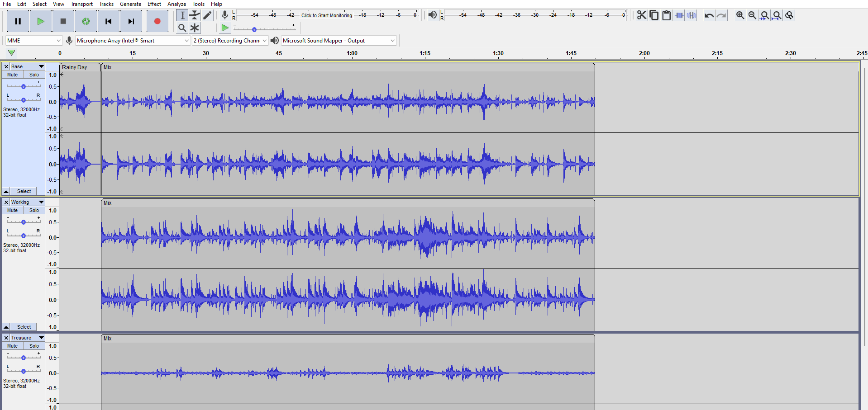Adjust the Base track gain slider
Viewport: 868px width, 410px height.
[x=24, y=86]
